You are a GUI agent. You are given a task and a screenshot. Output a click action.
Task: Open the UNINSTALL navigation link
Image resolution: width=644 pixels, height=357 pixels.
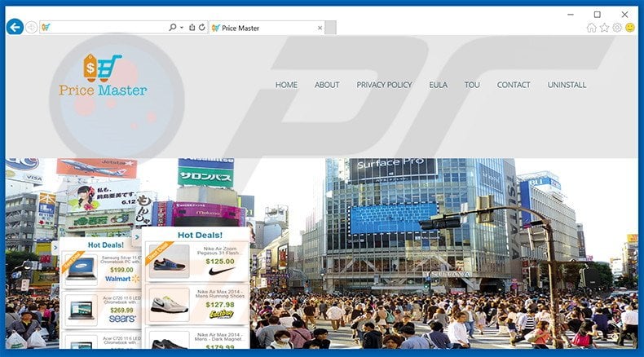point(567,85)
